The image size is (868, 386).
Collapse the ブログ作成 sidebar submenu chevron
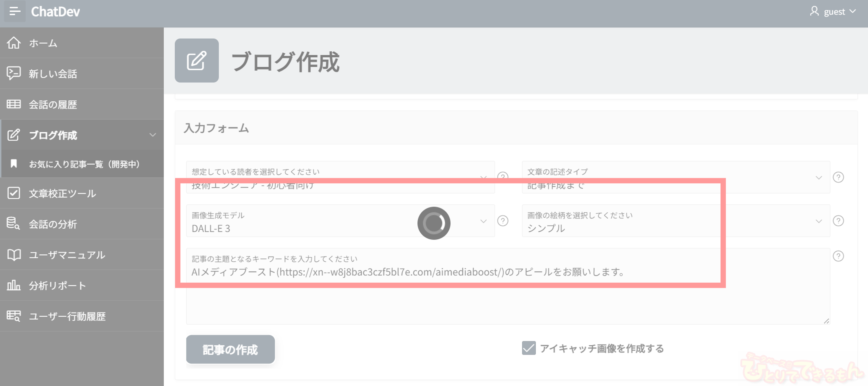click(x=153, y=135)
